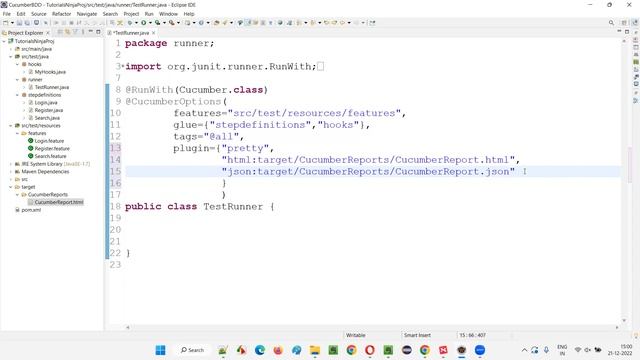Click the Debug bug icon in toolbar
This screenshot has height=360, width=640.
(130, 23)
